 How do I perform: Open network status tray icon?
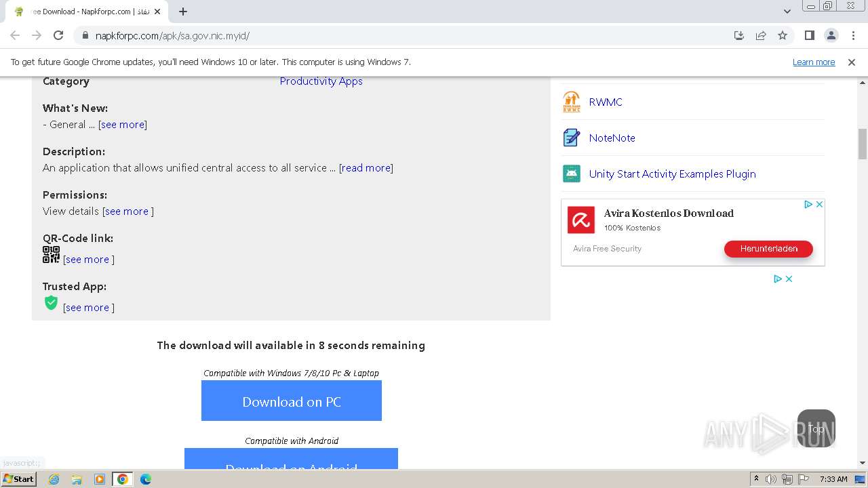coord(787,479)
